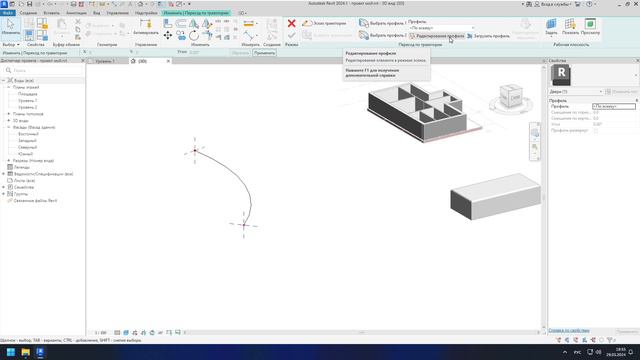This screenshot has width=640, height=360.
Task: Open the Создание (Create) ribbon tab
Action: coord(28,13)
